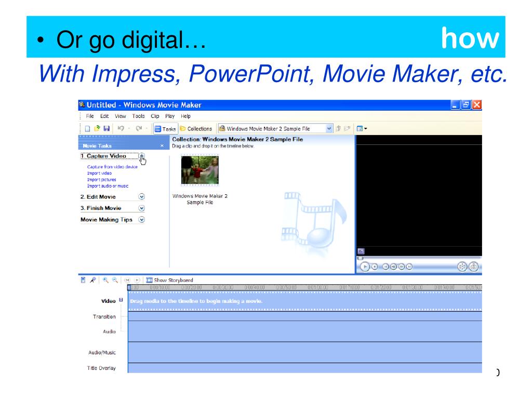Zoom in on the timeline
532x399 pixels.
105,280
